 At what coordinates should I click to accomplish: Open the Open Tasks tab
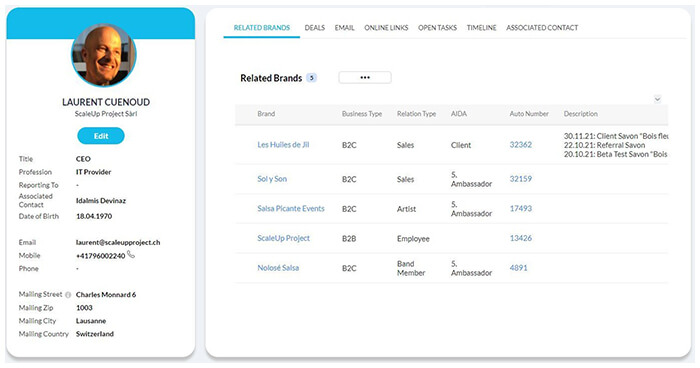pyautogui.click(x=438, y=28)
